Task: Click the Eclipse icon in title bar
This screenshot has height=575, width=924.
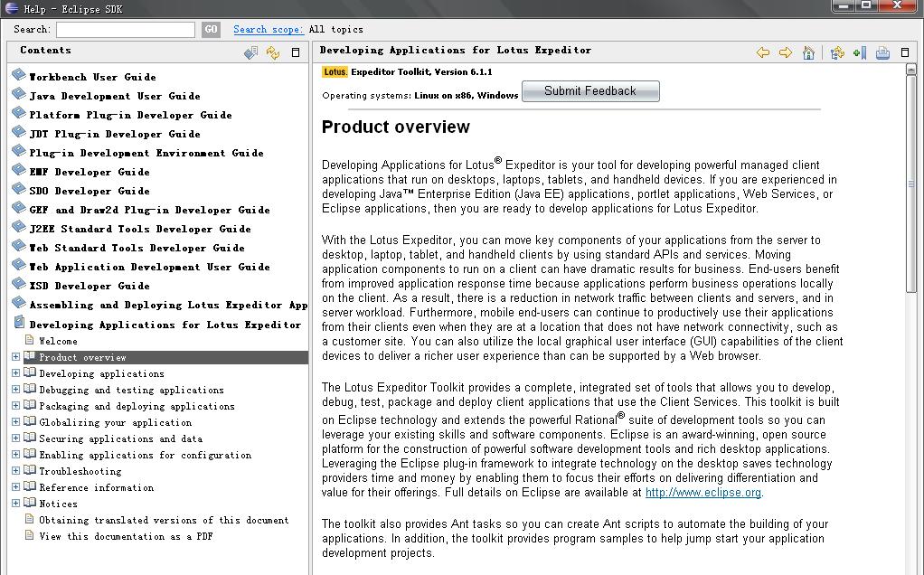Action: pyautogui.click(x=11, y=8)
